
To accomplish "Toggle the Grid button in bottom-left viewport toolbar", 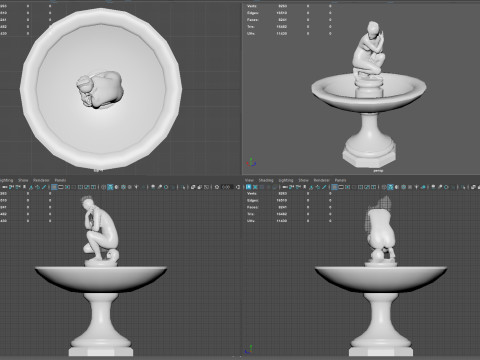I will coord(54,187).
